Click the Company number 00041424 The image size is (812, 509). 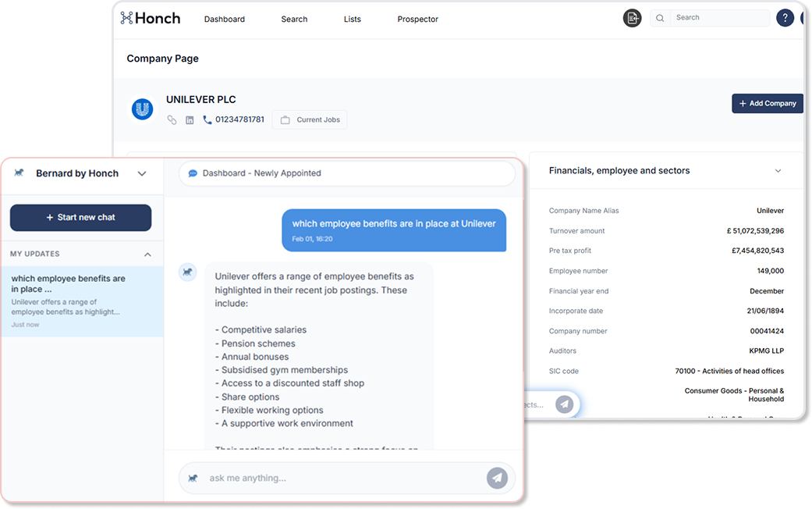coord(767,331)
